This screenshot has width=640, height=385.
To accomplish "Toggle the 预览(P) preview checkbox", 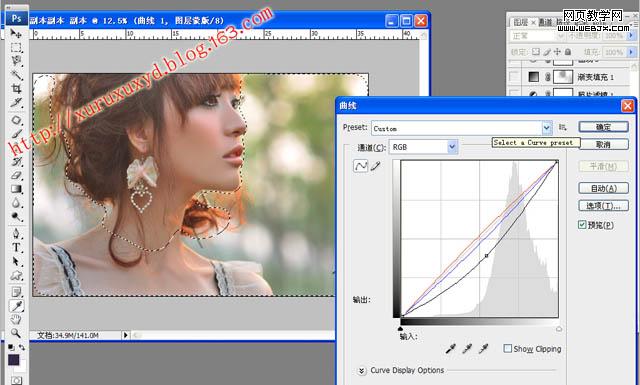I will pos(582,225).
